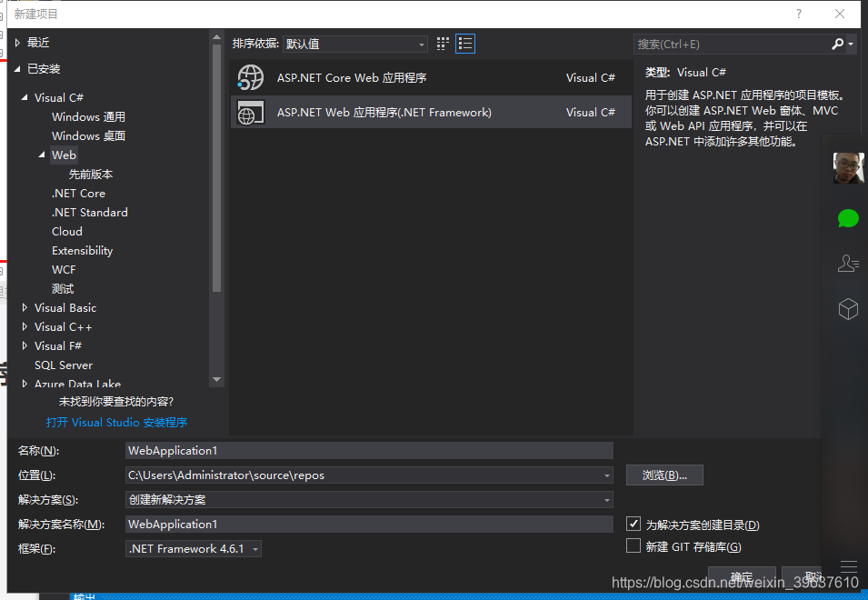Collapse the Web tree node

pyautogui.click(x=42, y=155)
